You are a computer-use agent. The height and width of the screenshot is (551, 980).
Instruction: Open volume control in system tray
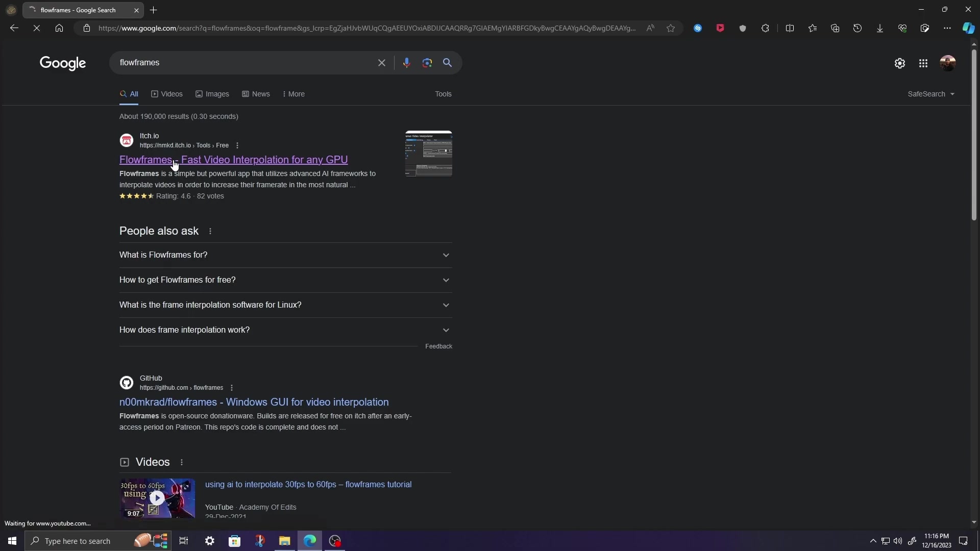[x=898, y=541]
